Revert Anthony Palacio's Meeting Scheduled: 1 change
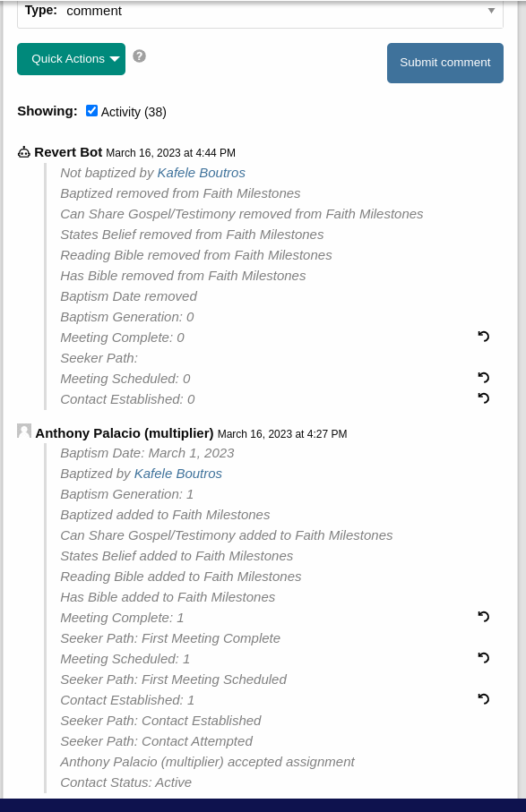Image resolution: width=526 pixels, height=812 pixels. point(483,658)
